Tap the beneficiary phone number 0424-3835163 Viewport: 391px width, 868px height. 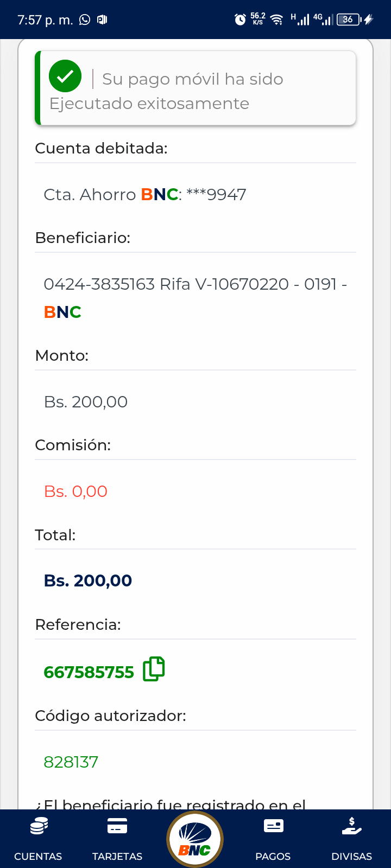click(99, 284)
